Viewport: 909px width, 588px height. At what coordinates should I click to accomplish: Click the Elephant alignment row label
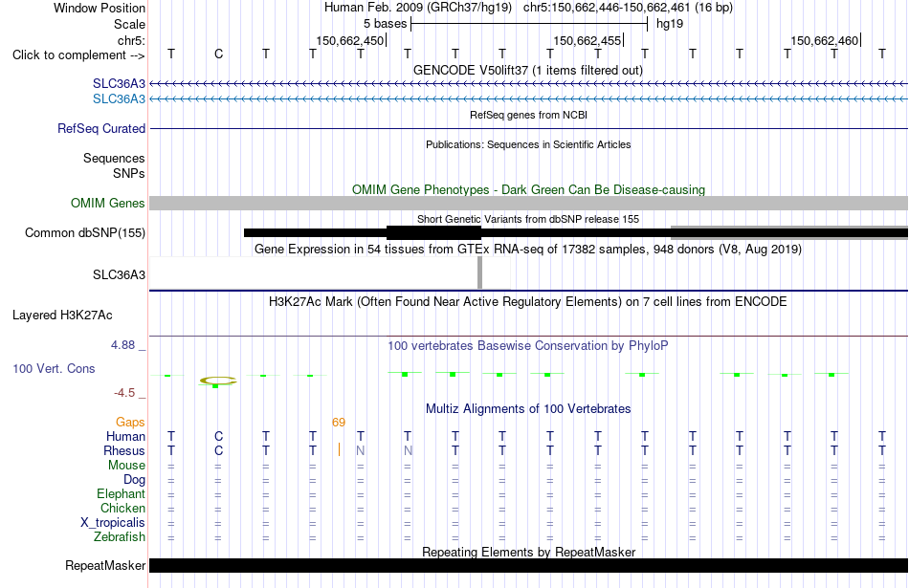pos(121,493)
